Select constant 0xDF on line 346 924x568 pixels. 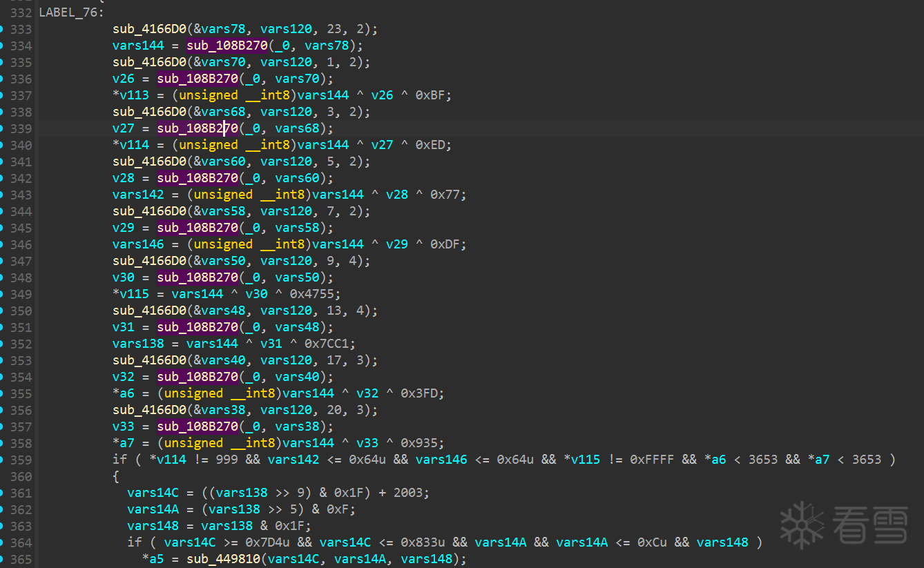pyautogui.click(x=445, y=244)
